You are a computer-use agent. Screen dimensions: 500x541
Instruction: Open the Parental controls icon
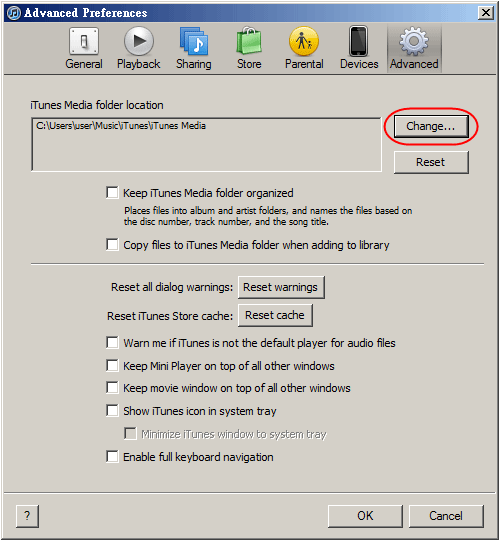[304, 41]
